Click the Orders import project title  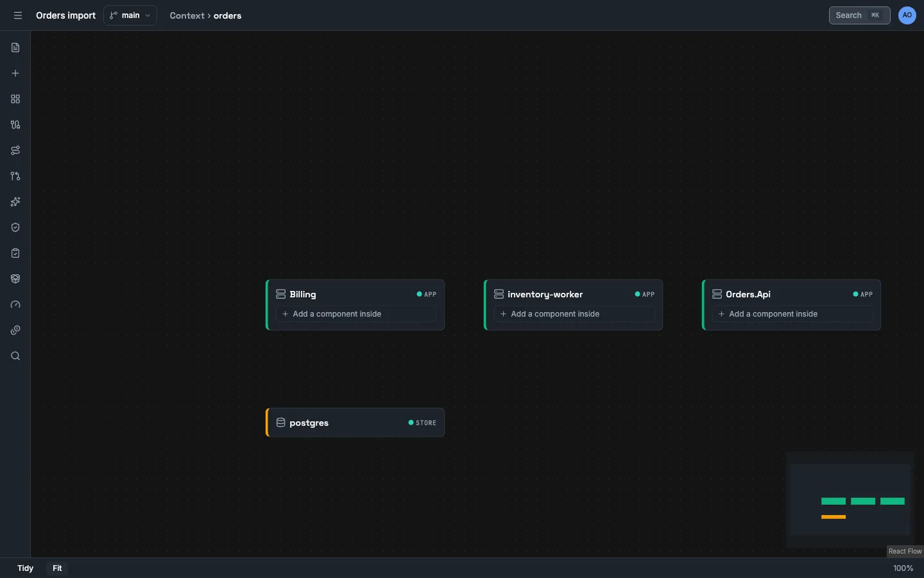point(65,15)
